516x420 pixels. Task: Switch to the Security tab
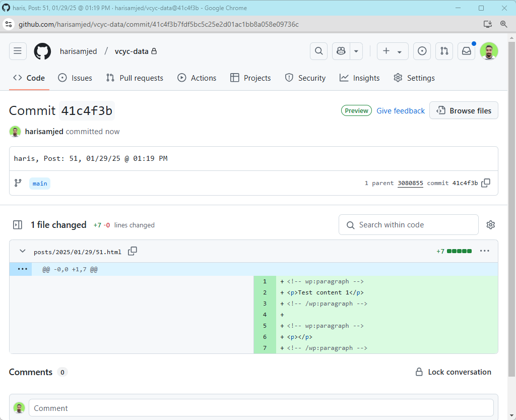tap(305, 78)
